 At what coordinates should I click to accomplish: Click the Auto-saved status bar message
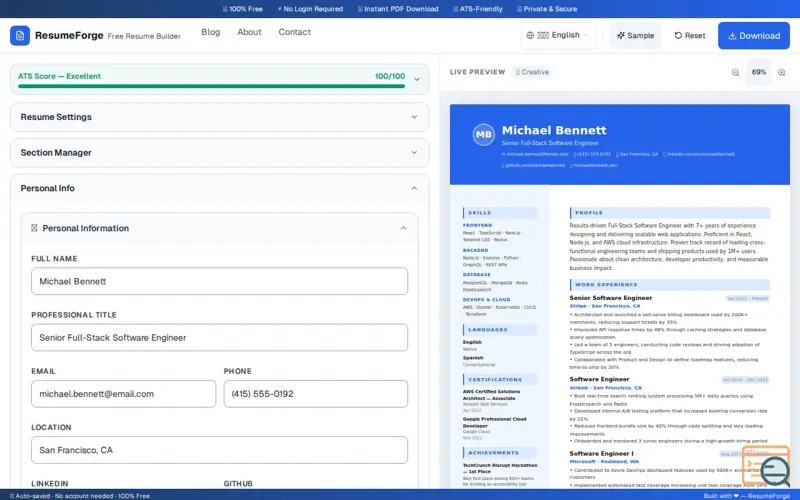80,495
